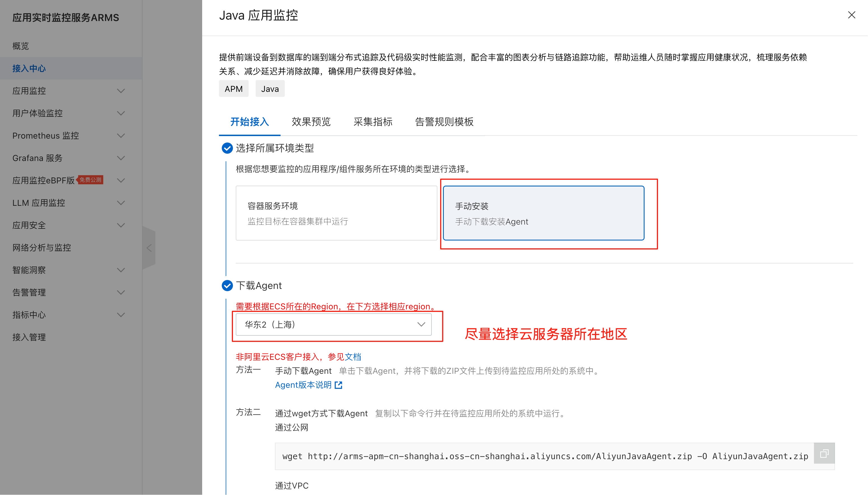
Task: Select the 容器服务环境 option card
Action: 336,213
